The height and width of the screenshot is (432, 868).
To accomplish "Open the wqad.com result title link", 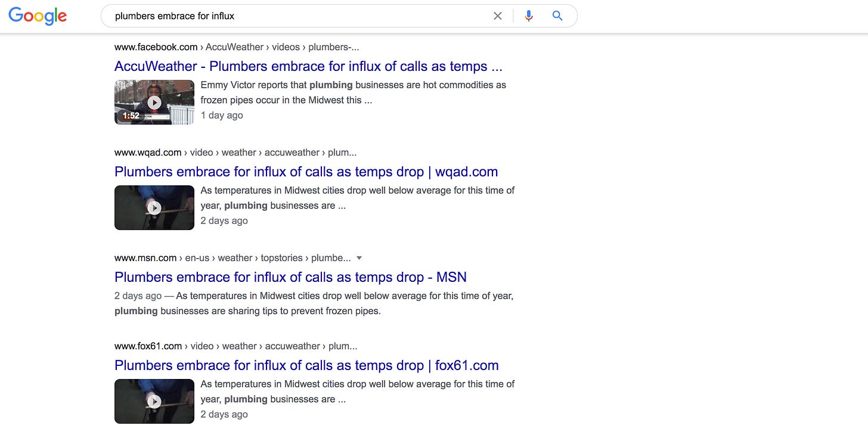I will point(306,172).
